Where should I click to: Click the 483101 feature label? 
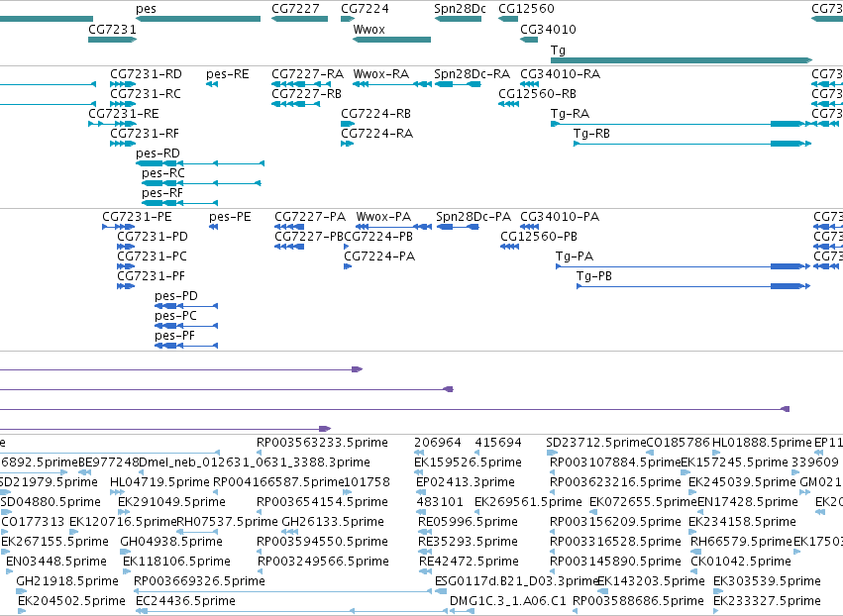[439, 502]
